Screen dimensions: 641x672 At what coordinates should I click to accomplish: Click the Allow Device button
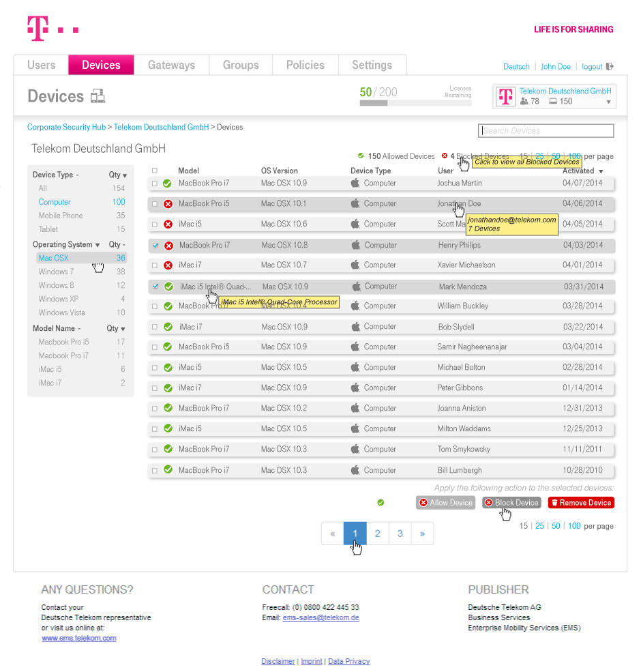[445, 503]
